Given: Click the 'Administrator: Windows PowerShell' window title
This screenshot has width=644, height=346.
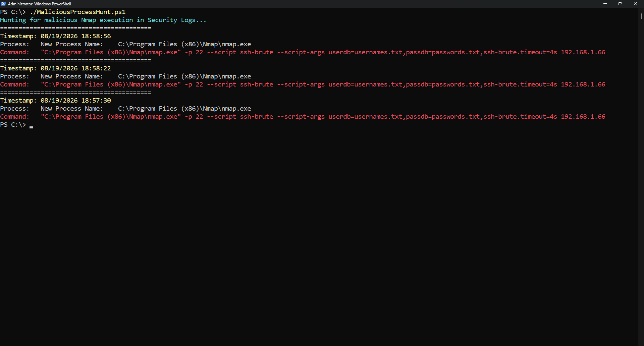Looking at the screenshot, I should tap(40, 4).
